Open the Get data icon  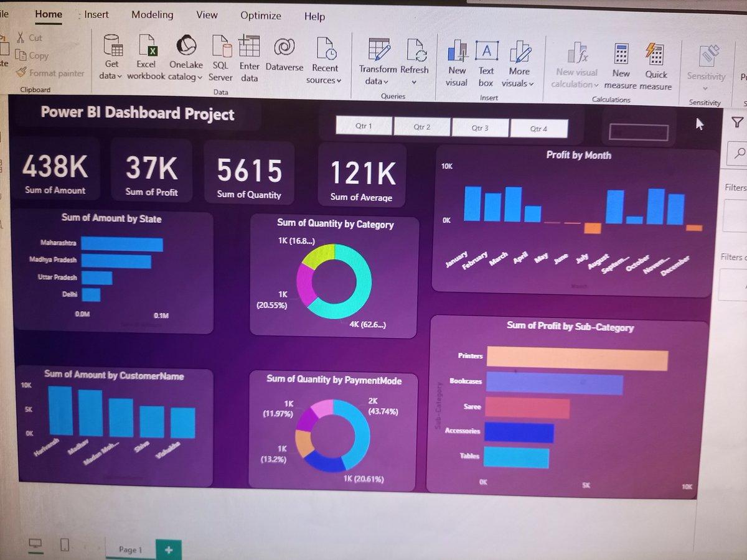click(113, 47)
